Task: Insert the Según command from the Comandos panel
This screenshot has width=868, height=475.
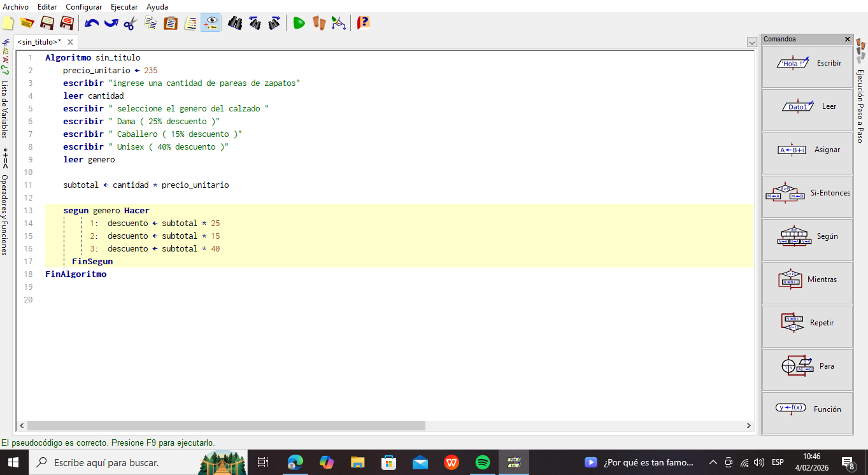Action: (808, 236)
